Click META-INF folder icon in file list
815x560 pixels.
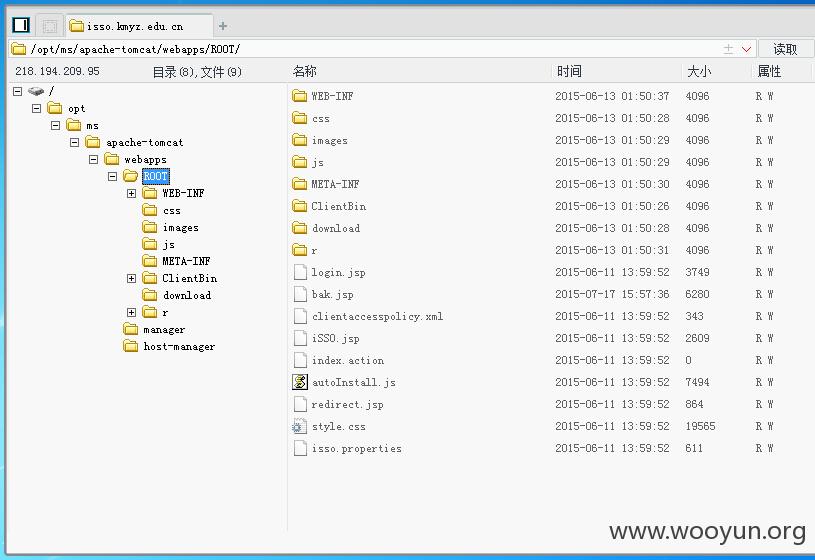tap(299, 184)
